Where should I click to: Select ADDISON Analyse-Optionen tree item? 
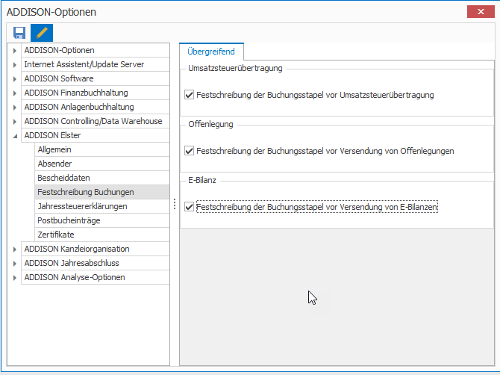[x=95, y=277]
